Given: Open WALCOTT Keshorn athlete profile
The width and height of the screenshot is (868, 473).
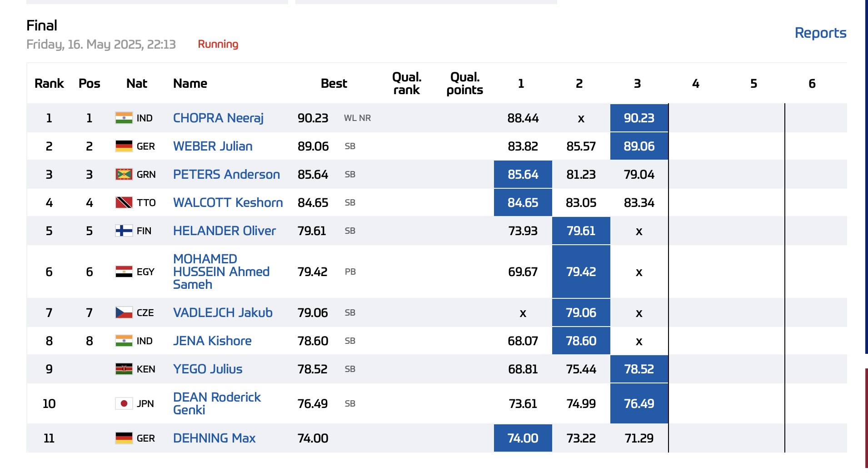Looking at the screenshot, I should (228, 203).
